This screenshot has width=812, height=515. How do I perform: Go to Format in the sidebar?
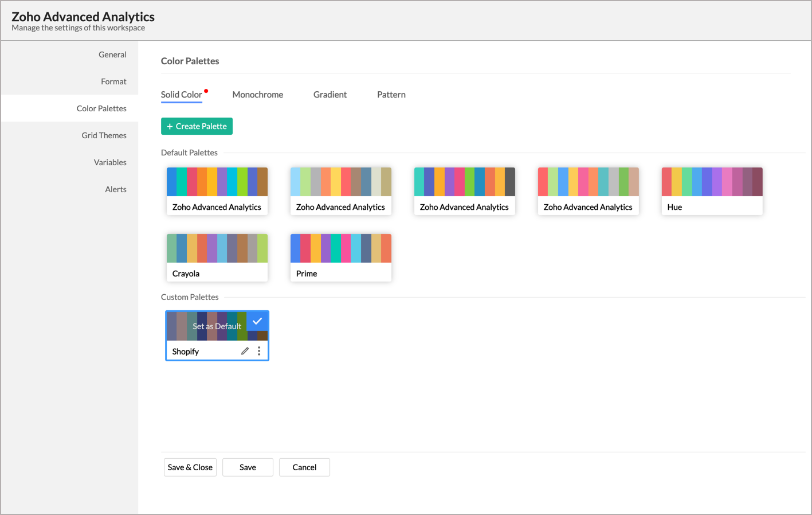(x=113, y=81)
